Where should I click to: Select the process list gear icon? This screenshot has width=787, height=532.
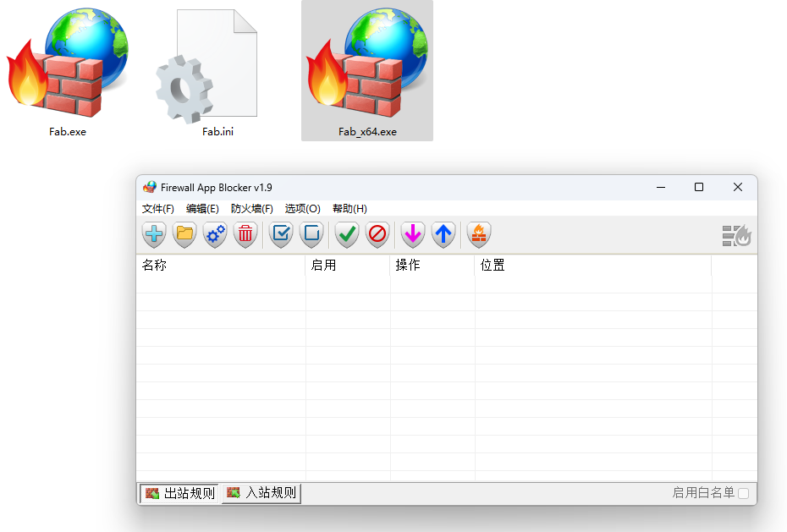214,234
